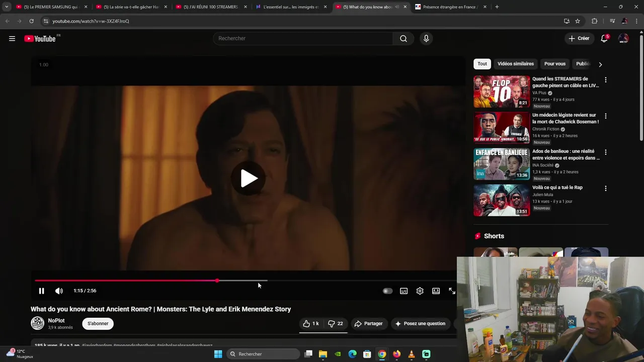
Task: Open the YouTube hamburger guide menu
Action: click(x=12, y=39)
